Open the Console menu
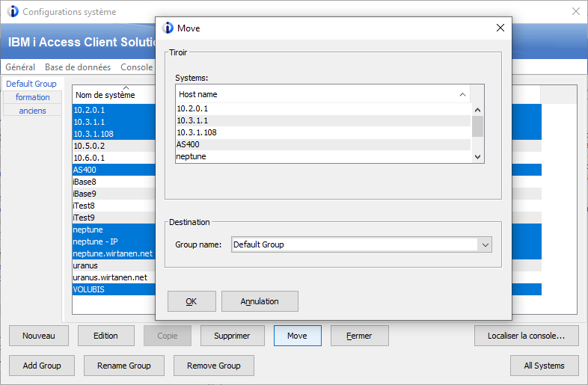Viewport: 588px width, 385px height. pyautogui.click(x=136, y=67)
